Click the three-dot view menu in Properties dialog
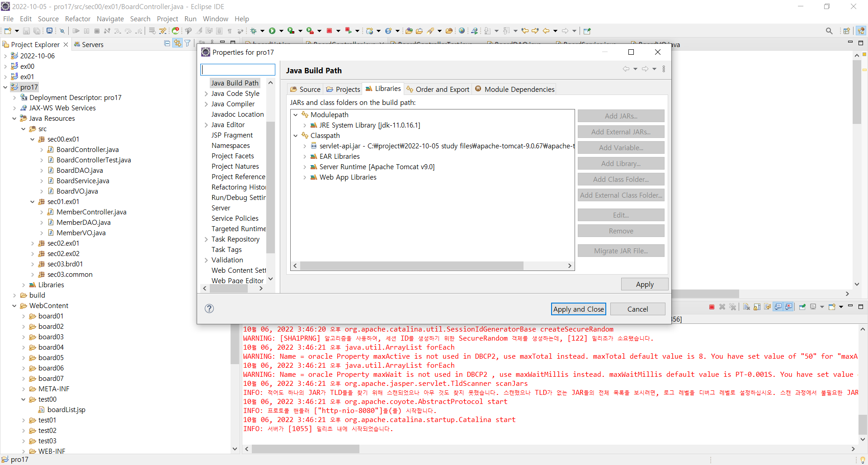This screenshot has height=465, width=868. [x=664, y=69]
